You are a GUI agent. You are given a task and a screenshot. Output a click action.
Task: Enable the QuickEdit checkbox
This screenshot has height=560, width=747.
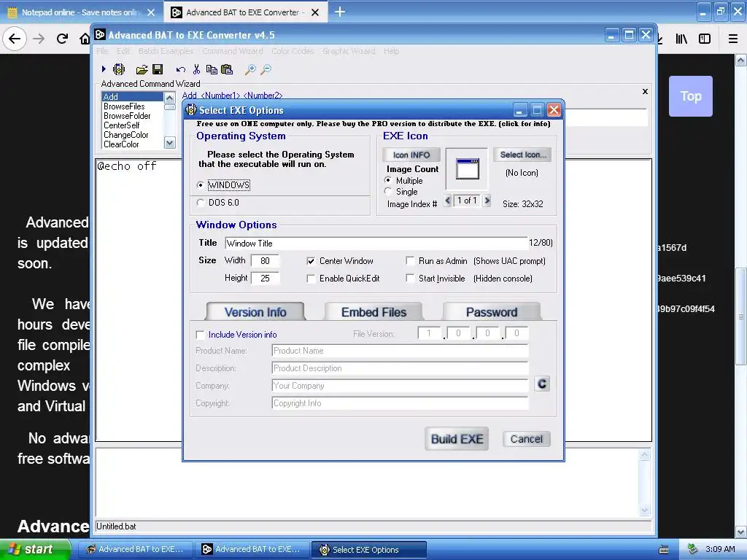tap(311, 279)
